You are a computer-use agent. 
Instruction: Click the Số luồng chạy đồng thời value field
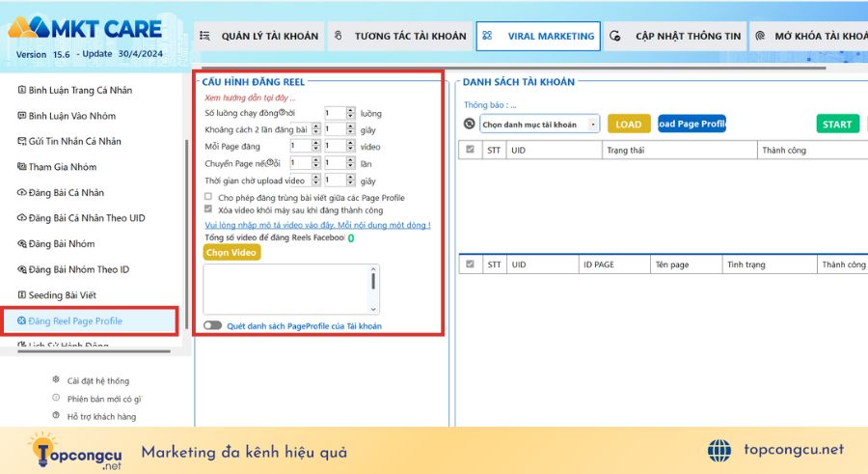[x=336, y=113]
